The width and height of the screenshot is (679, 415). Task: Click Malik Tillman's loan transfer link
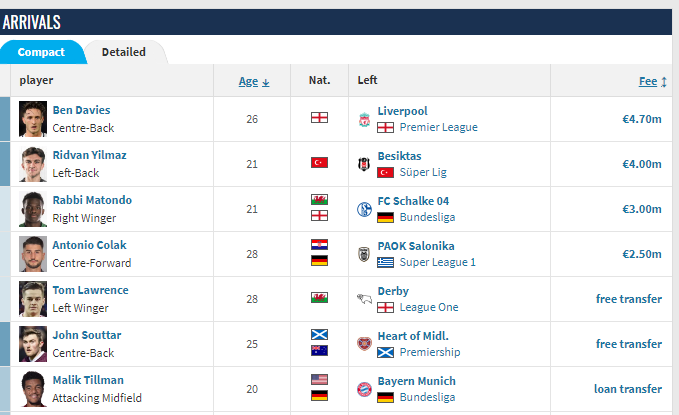pyautogui.click(x=628, y=389)
